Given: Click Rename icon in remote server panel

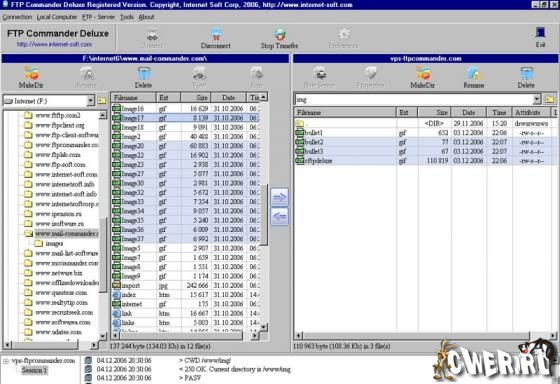Looking at the screenshot, I should [474, 74].
